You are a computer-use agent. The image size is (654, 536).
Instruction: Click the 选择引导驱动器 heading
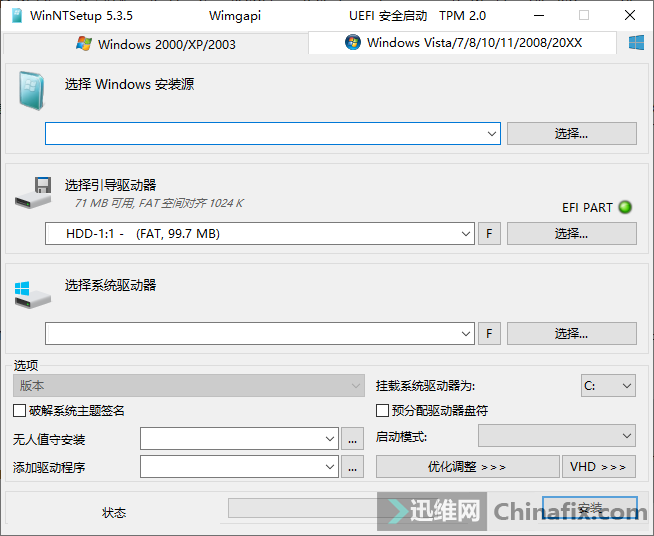coord(111,185)
